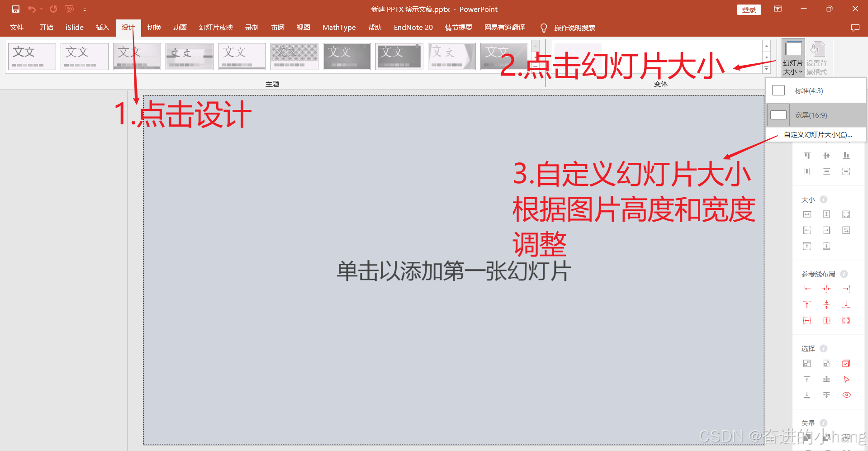The width and height of the screenshot is (868, 451).
Task: Click 矢量 info icon
Action: [824, 423]
